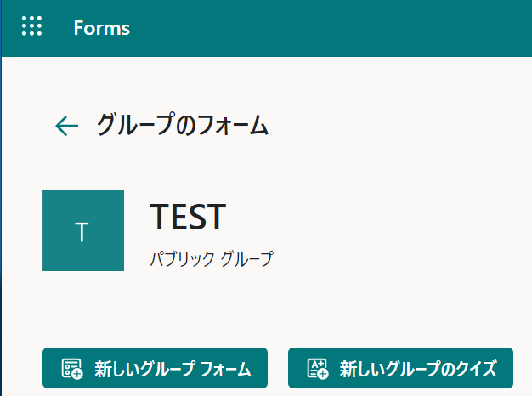Click the 新しいグループのクイズ text label

[417, 370]
